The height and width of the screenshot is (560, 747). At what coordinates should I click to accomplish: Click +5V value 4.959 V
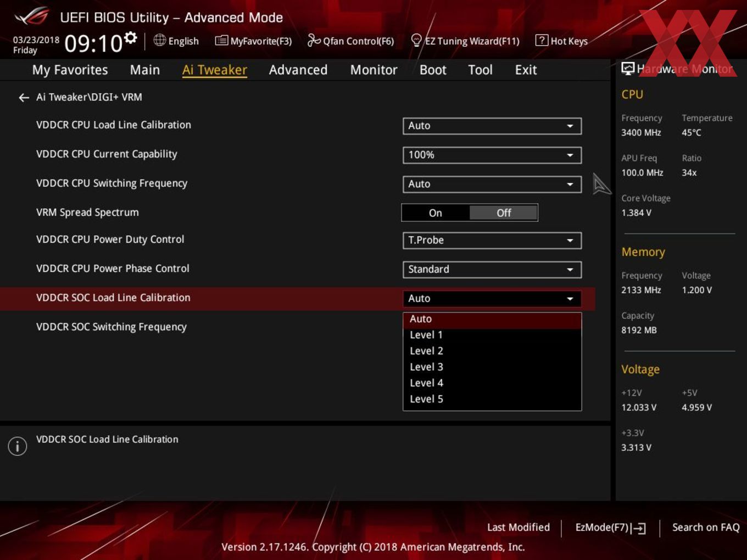(696, 407)
